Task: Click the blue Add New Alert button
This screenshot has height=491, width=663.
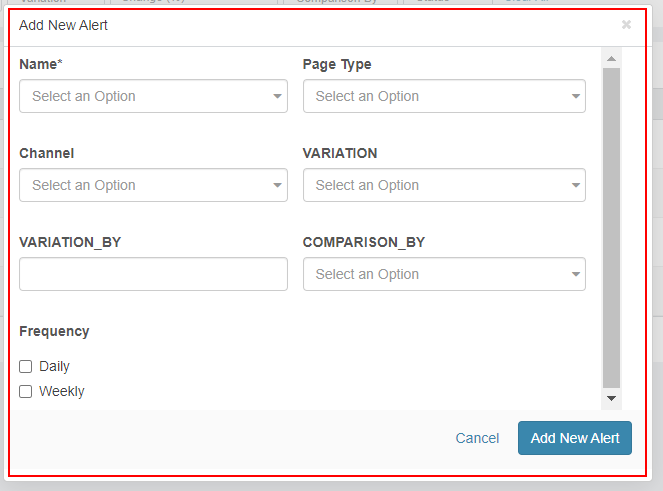Action: coord(575,438)
